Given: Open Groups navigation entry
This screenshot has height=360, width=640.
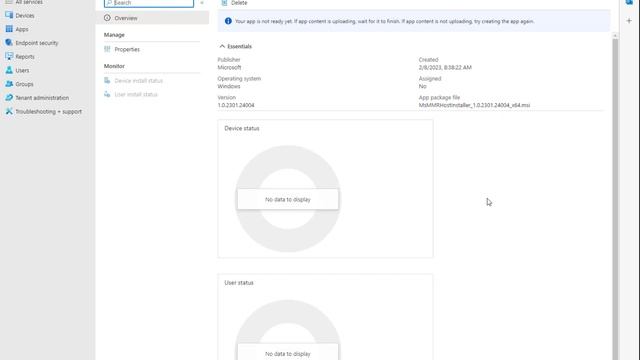Looking at the screenshot, I should [24, 84].
